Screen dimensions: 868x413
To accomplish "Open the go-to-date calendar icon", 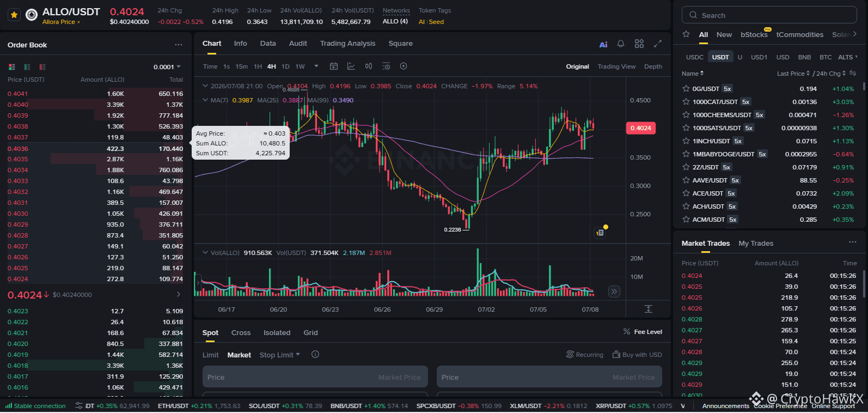I will point(334,66).
